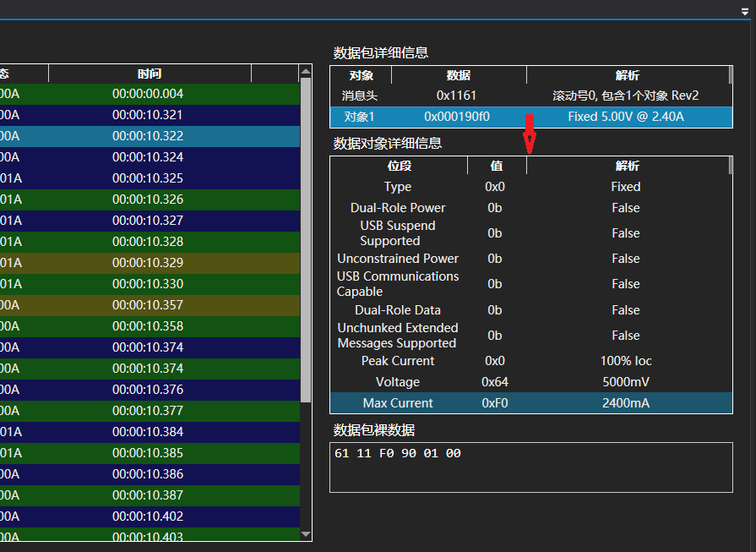This screenshot has width=756, height=552.
Task: Select the Max Current row
Action: [531, 403]
